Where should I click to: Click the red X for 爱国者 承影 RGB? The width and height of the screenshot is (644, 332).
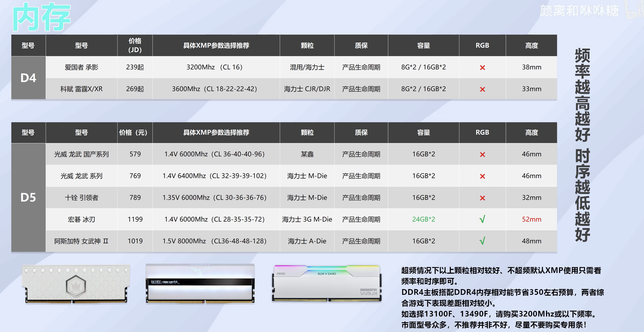click(482, 68)
